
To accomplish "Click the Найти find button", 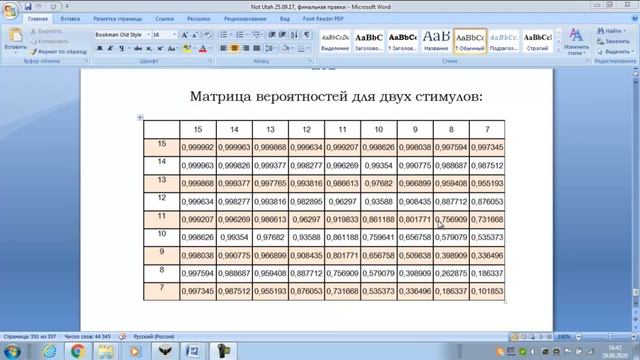I will click(x=611, y=31).
